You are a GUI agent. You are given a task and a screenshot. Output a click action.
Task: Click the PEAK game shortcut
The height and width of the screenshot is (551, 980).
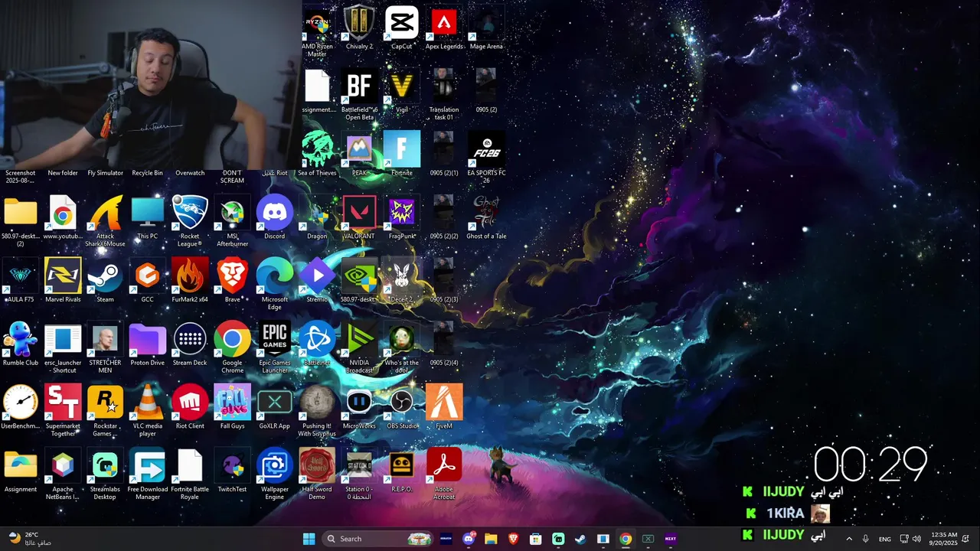tap(359, 150)
